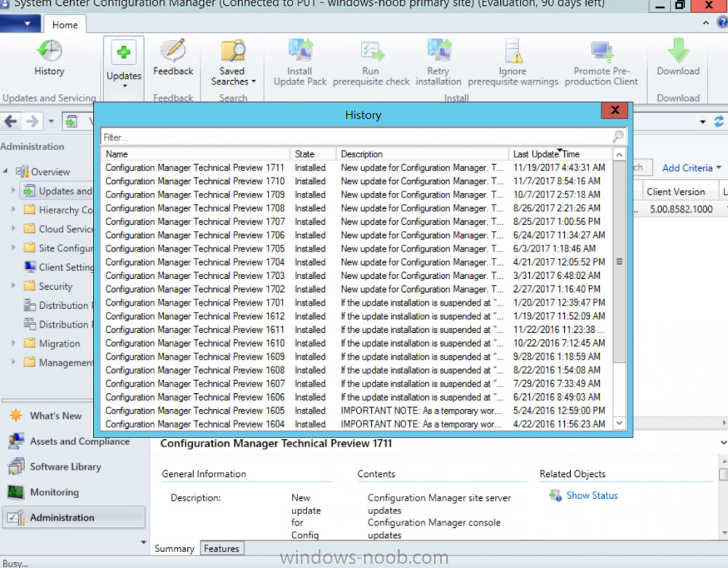Select Technical Preview 1706 row
This screenshot has height=568, width=728.
357,235
